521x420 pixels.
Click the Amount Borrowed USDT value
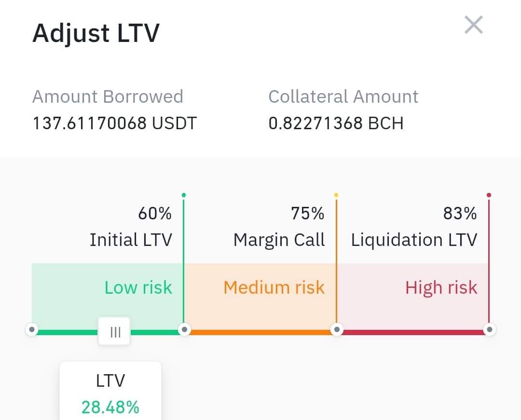pos(115,123)
